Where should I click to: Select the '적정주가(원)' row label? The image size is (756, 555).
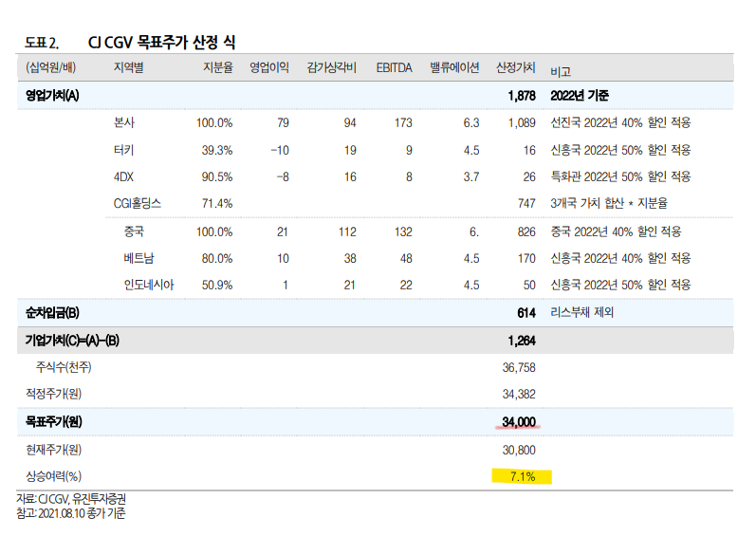tap(53, 394)
